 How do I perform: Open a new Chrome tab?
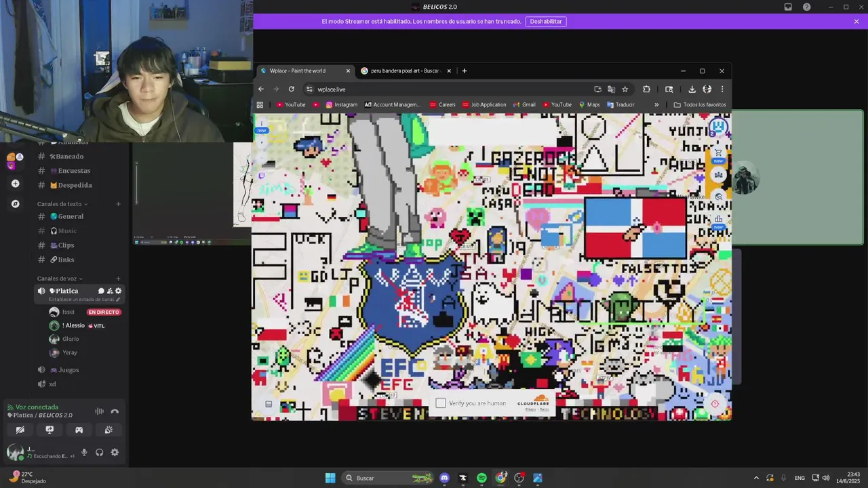465,70
